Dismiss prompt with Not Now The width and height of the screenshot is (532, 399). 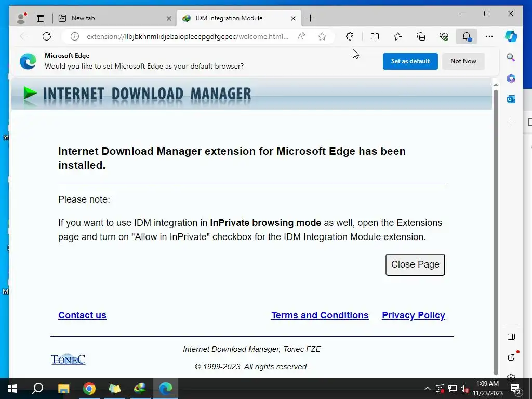point(463,61)
